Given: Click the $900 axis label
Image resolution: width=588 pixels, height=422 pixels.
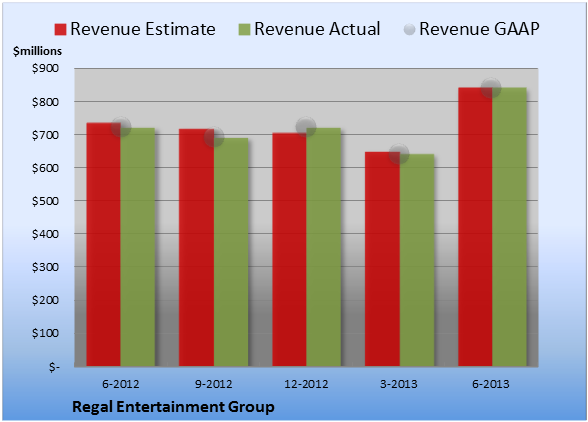Looking at the screenshot, I should [45, 68].
